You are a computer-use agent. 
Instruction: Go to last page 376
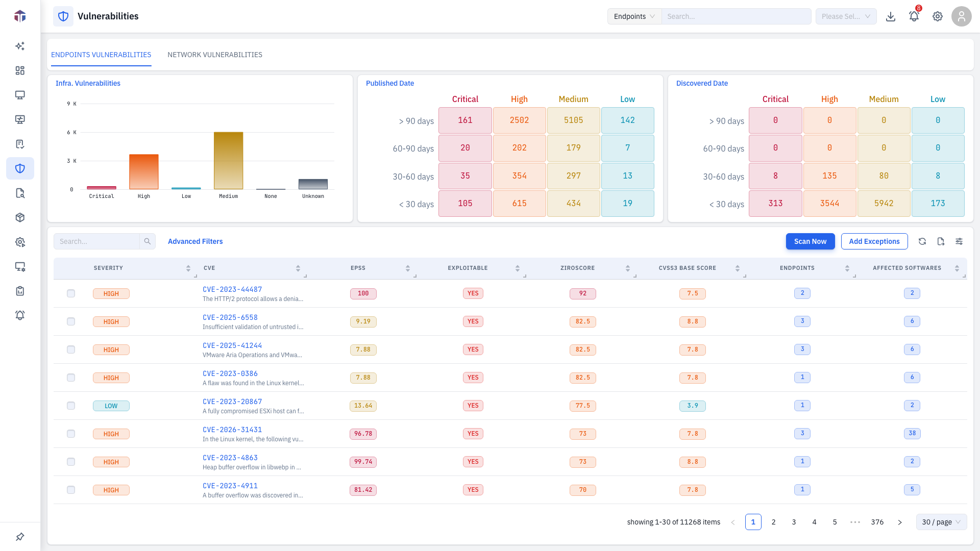coord(877,522)
